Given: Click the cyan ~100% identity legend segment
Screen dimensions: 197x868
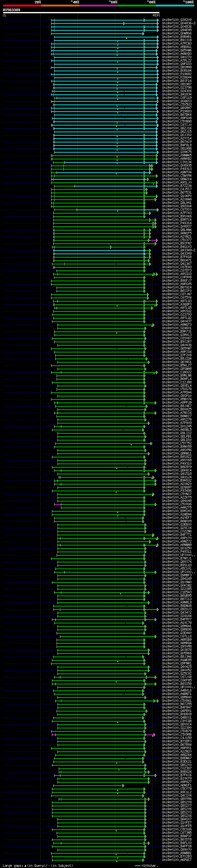Looking at the screenshot, I should tap(175, 6).
